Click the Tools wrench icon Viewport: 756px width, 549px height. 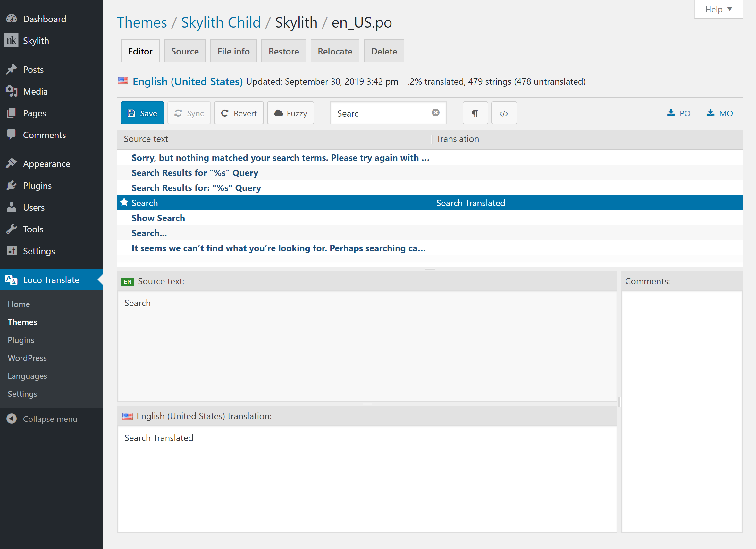coord(12,229)
